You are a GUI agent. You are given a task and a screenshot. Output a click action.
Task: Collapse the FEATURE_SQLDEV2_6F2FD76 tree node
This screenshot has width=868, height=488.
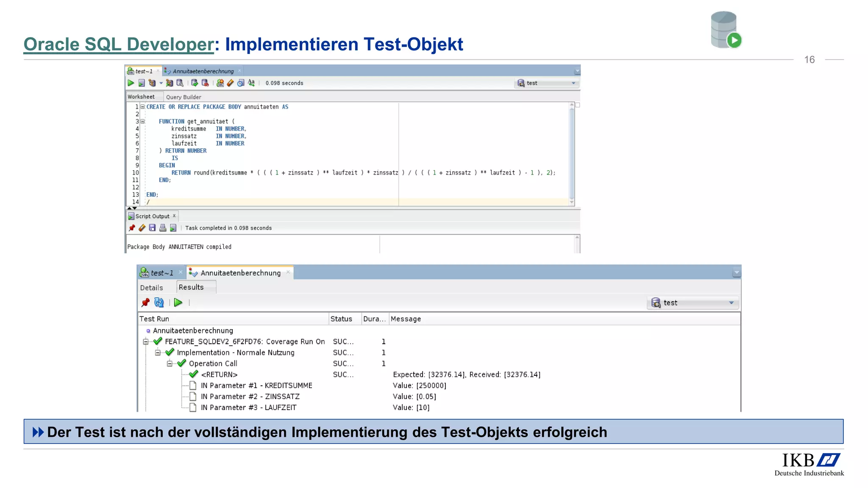coord(146,341)
